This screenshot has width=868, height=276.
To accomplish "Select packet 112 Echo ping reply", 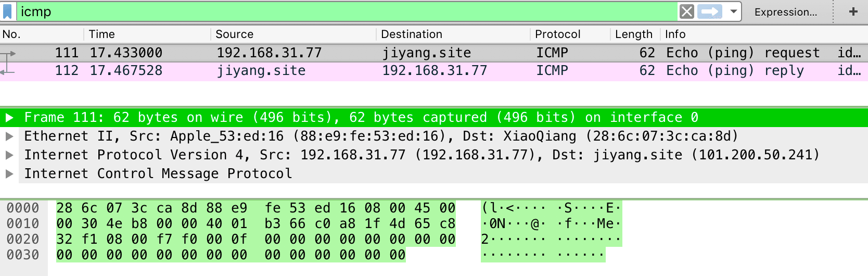I will coord(434,71).
